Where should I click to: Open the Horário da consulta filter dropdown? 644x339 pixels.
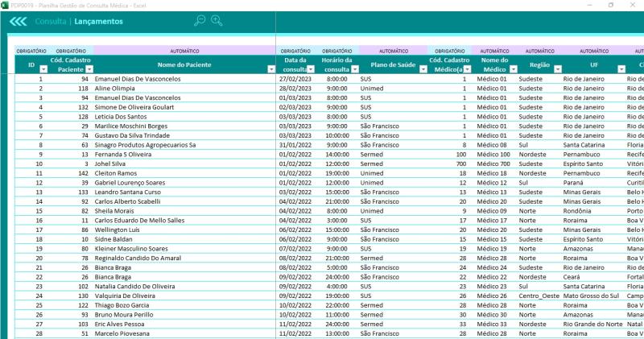pyautogui.click(x=355, y=69)
